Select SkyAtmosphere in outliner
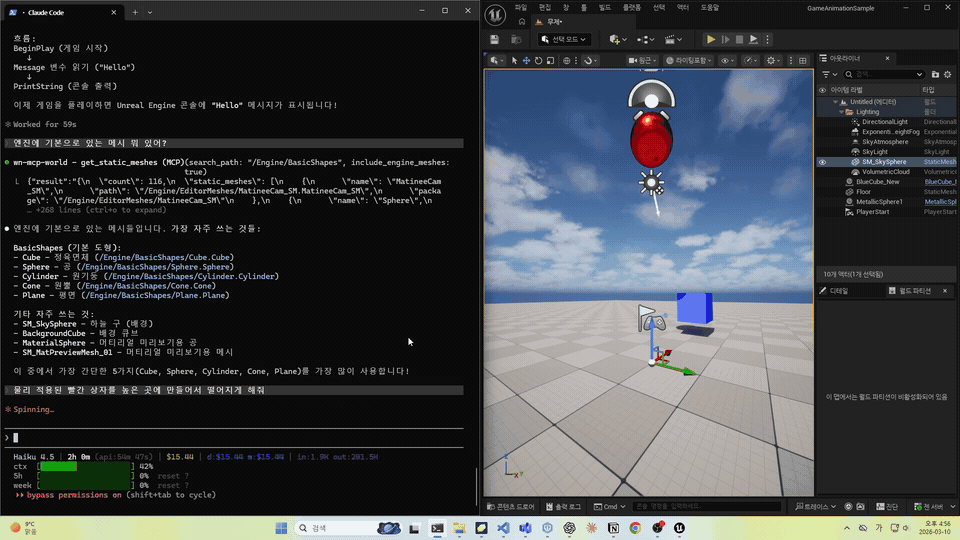 tap(885, 142)
